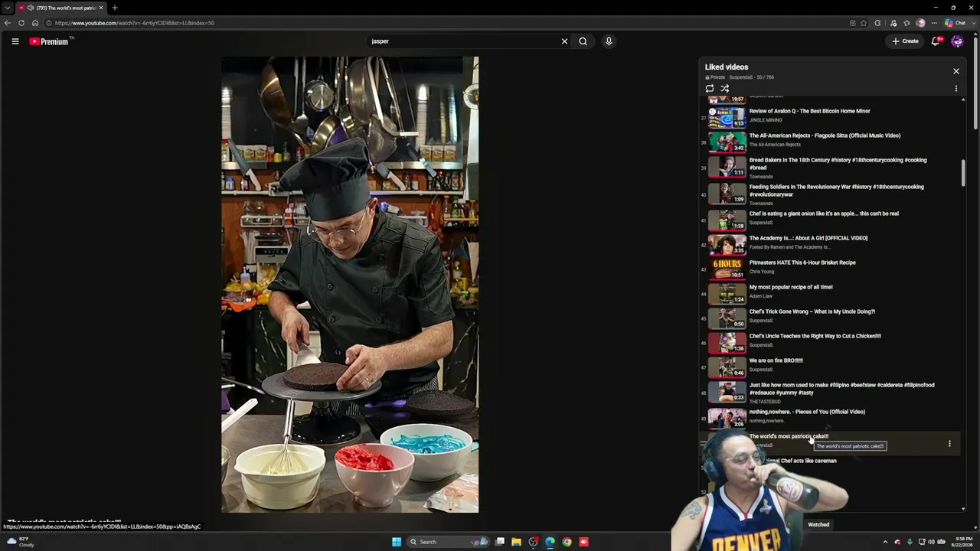Open browser profile icon in toolbar
The width and height of the screenshot is (980, 551).
point(920,23)
